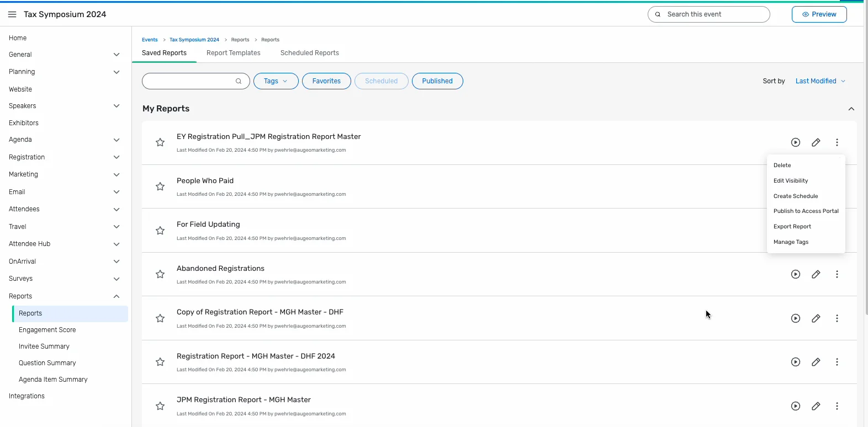Open Engagement Score in the sidebar
Screen dimensions: 868x427
click(x=47, y=330)
